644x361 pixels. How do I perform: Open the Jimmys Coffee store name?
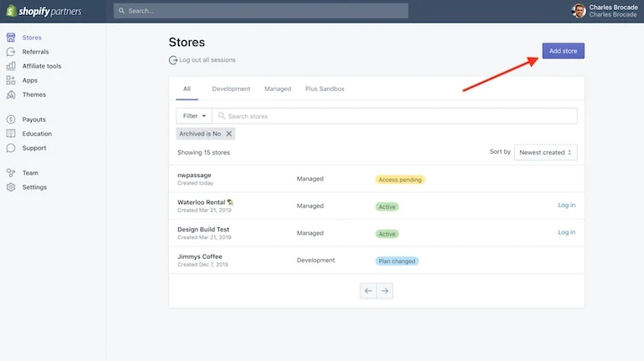(200, 257)
